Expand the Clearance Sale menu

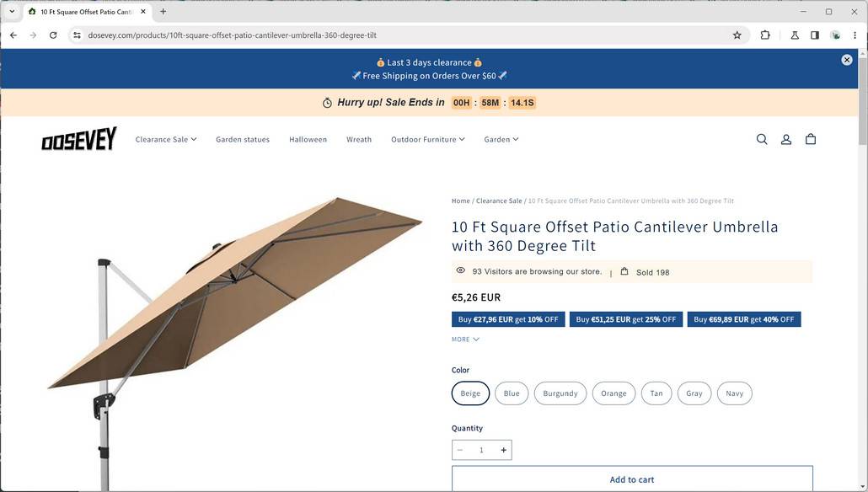pos(166,140)
